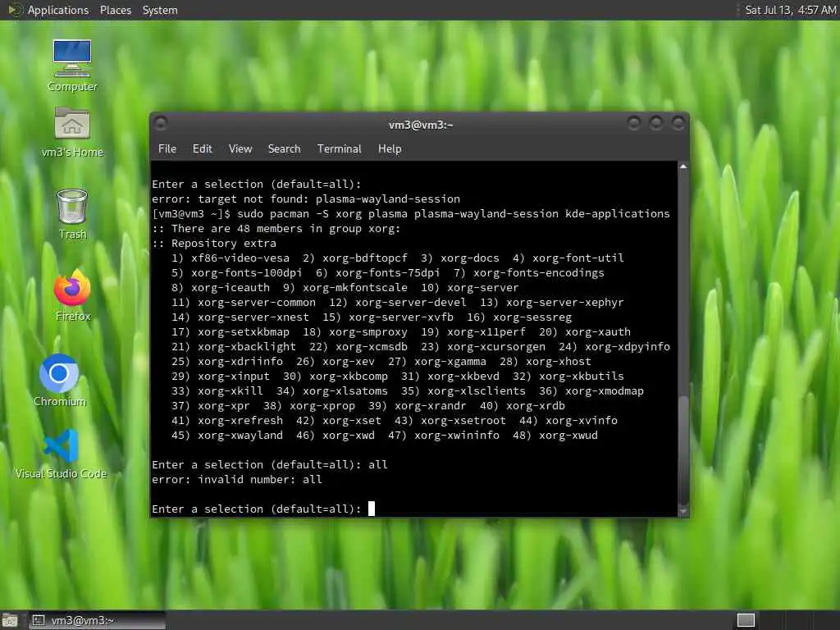Click the 'xorg-xmodmap' package entry
The height and width of the screenshot is (630, 840).
(x=605, y=391)
